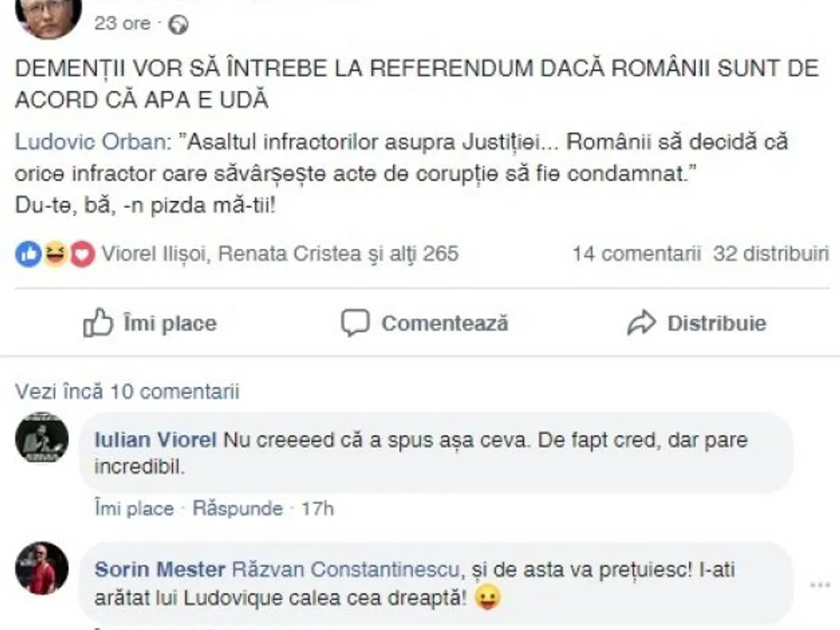This screenshot has height=630, width=840.
Task: Like Iulian Viorel's comment via Îmi place
Action: click(134, 508)
